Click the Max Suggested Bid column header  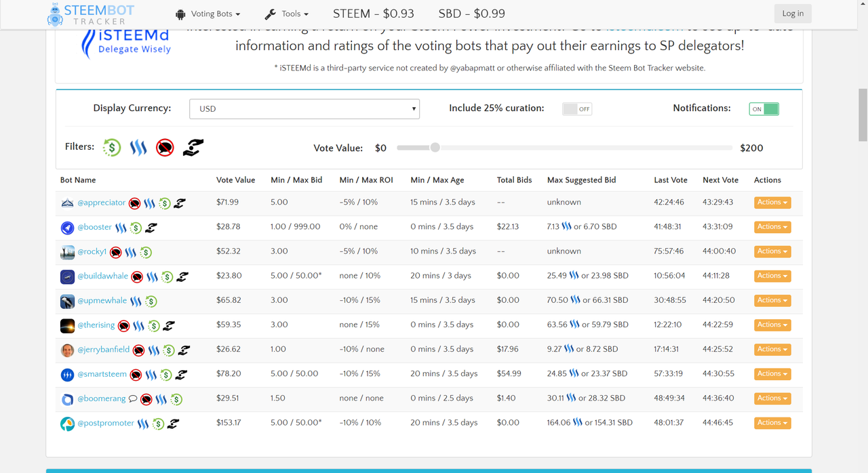click(581, 180)
